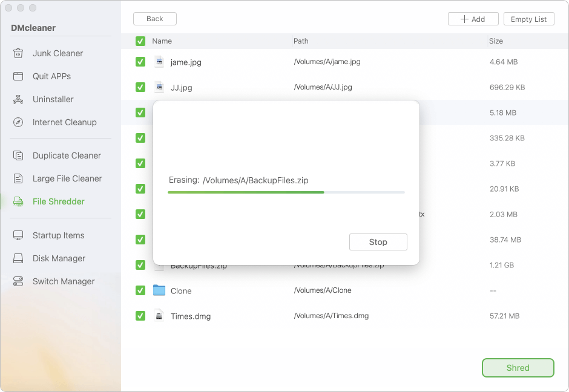Deselect the Times.dmg entry
The image size is (569, 392).
[140, 316]
